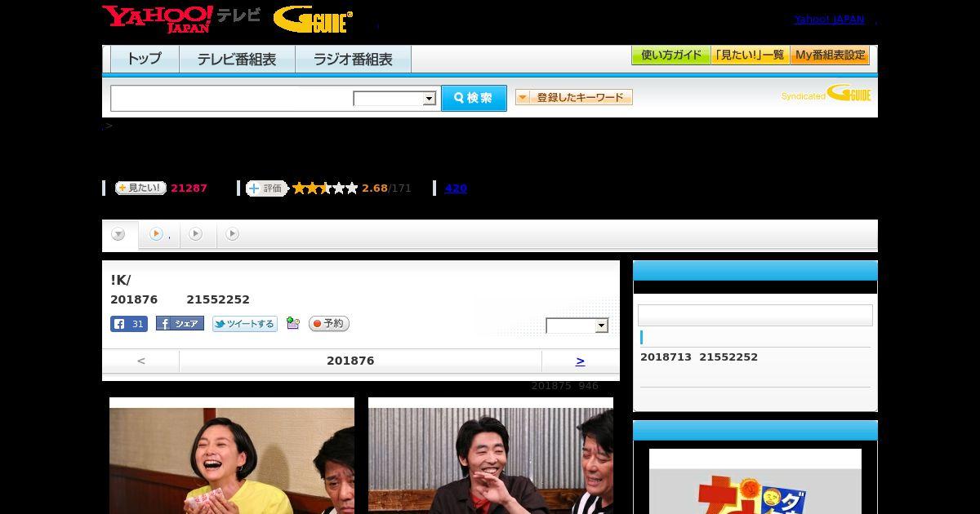980x514 pixels.
Task: Click the sidebar empty text box
Action: (755, 316)
